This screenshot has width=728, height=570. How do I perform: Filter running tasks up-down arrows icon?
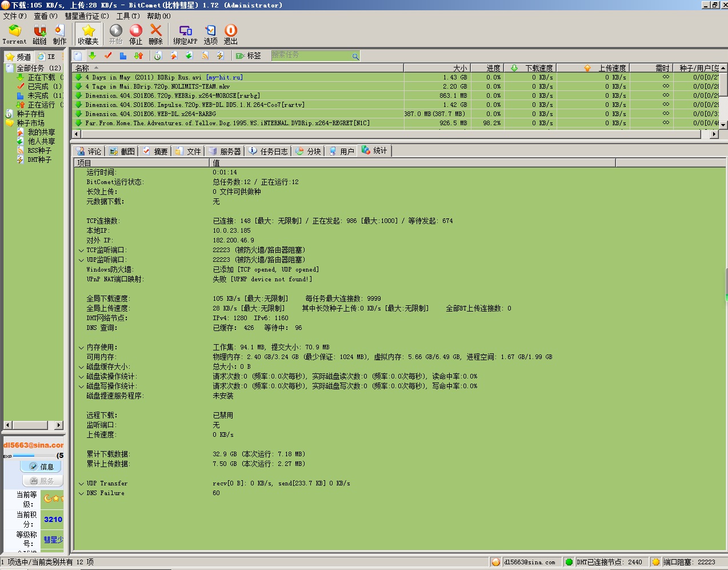138,55
